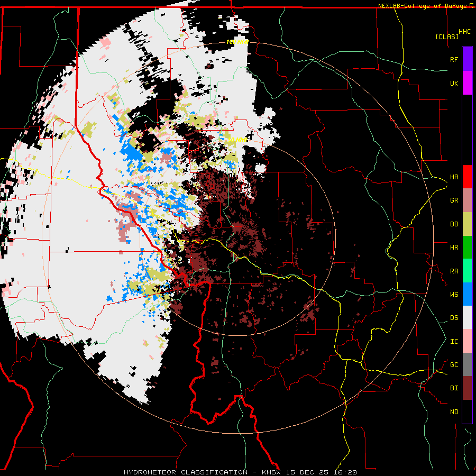Click the dark green HR legend swatch
This screenshot has height=476, width=476.
click(467, 247)
